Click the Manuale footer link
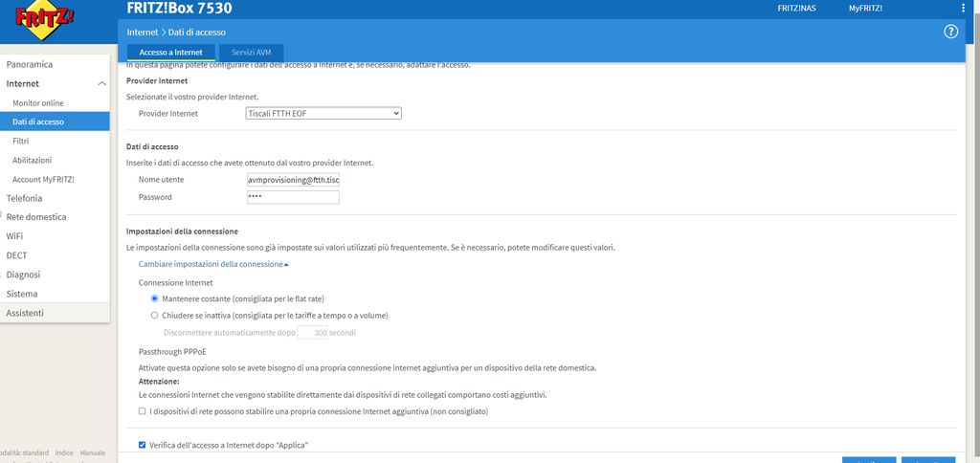This screenshot has width=980, height=463. click(93, 453)
